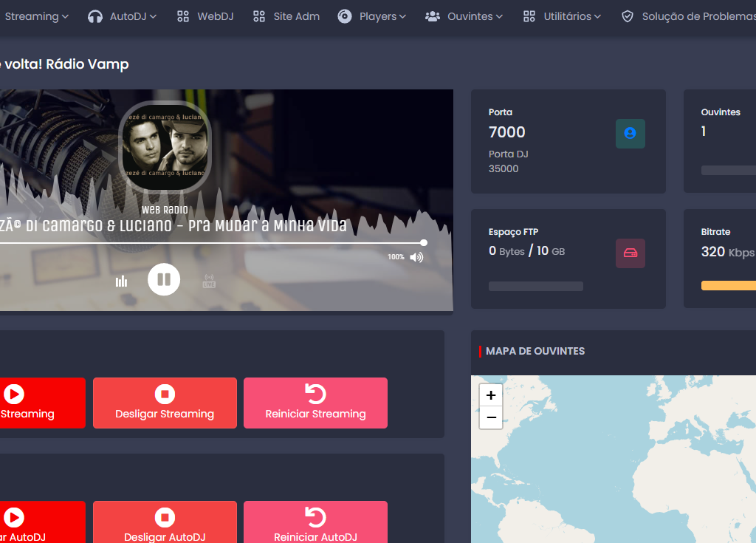Mute the player using the speaker icon
Screen dimensions: 756x543
[416, 257]
